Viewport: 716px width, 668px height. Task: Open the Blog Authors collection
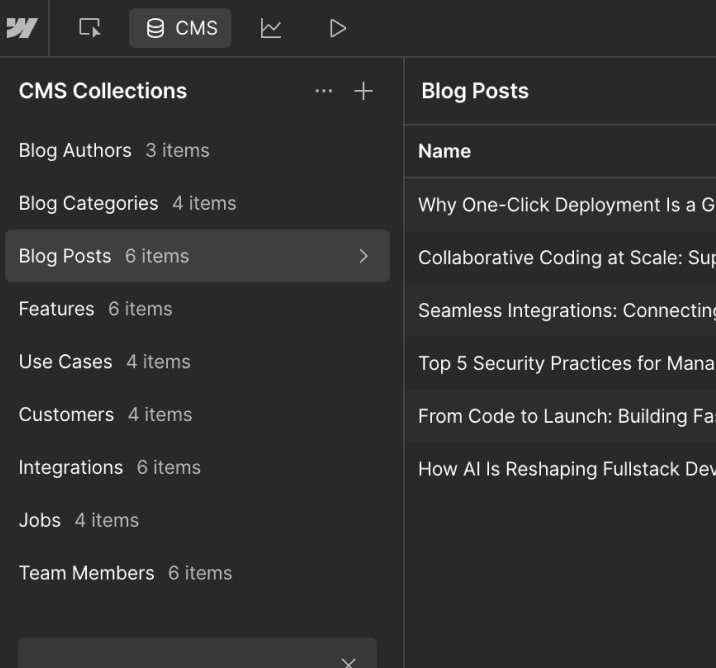(x=197, y=151)
